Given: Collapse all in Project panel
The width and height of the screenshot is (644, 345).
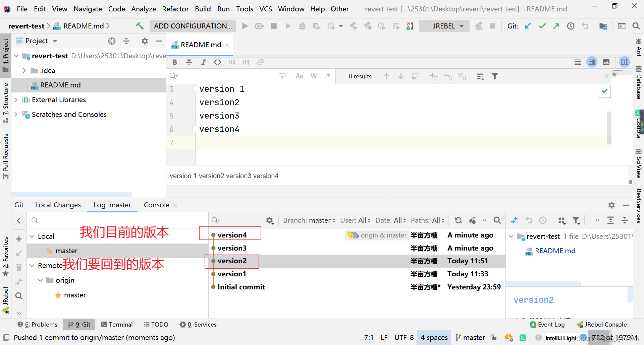Looking at the screenshot, I should coord(126,41).
